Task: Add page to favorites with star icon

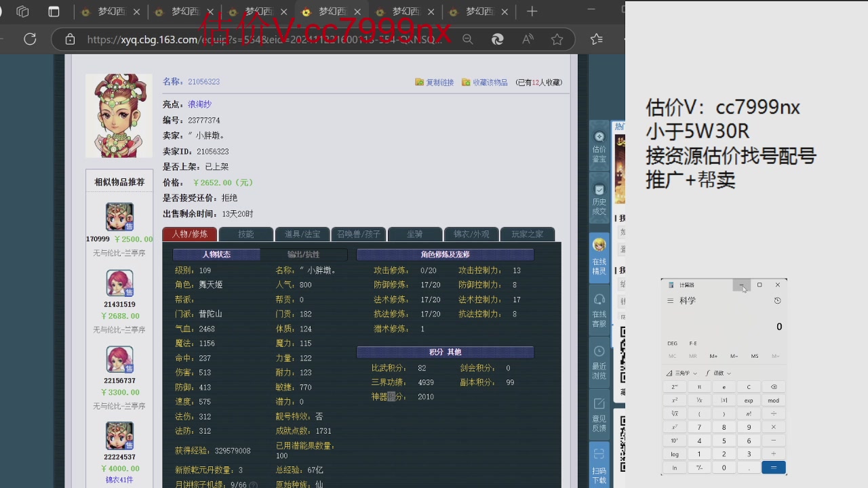Action: point(557,39)
